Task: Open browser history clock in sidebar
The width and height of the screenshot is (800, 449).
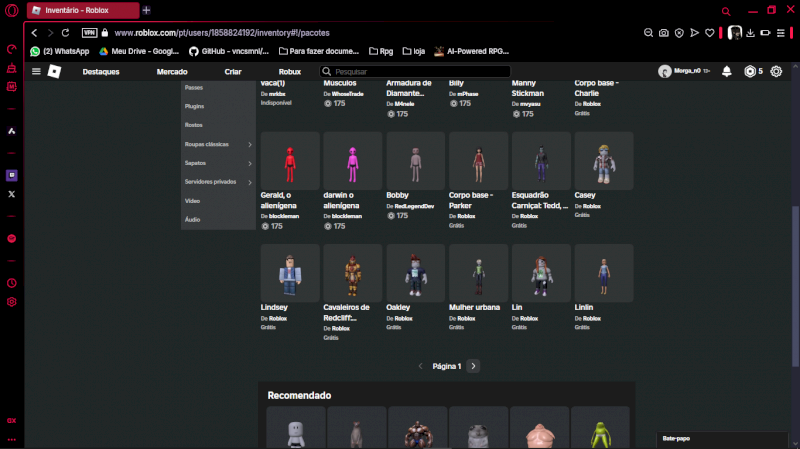Action: 12,283
